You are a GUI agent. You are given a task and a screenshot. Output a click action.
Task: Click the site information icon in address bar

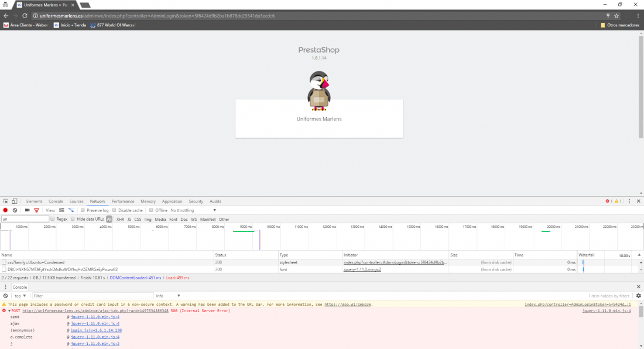35,16
